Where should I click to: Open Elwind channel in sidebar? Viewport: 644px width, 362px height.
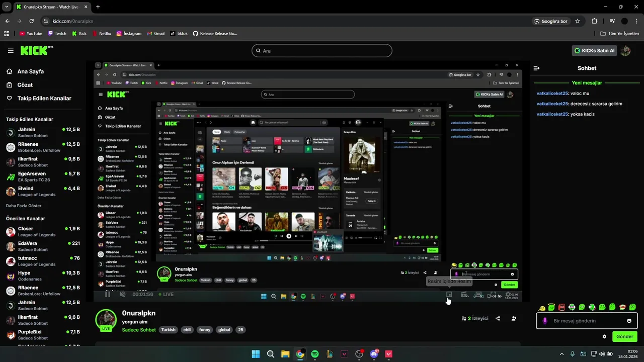43,192
